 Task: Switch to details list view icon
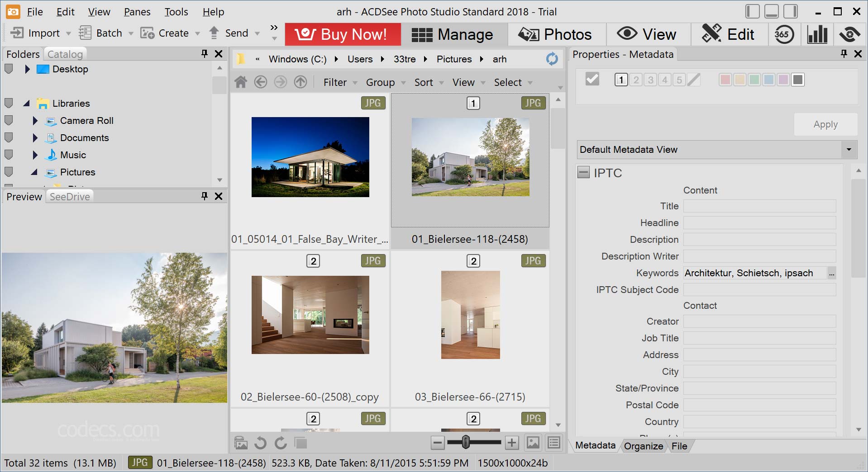[554, 443]
